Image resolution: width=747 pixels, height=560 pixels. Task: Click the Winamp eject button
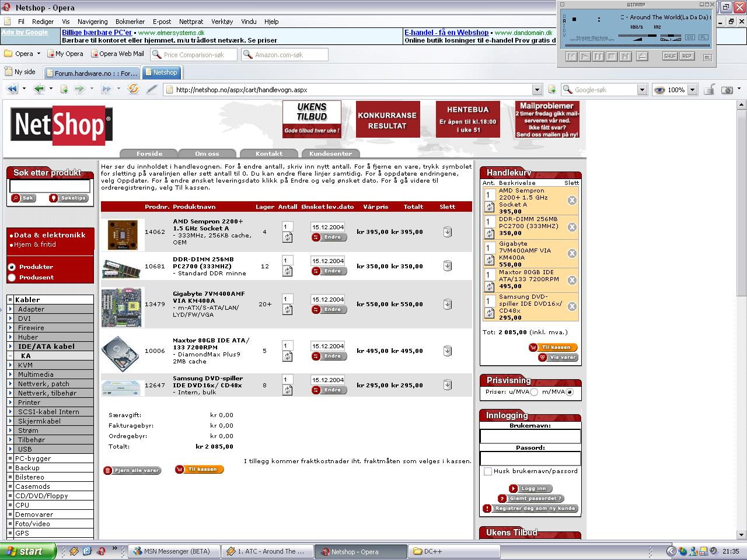[642, 57]
